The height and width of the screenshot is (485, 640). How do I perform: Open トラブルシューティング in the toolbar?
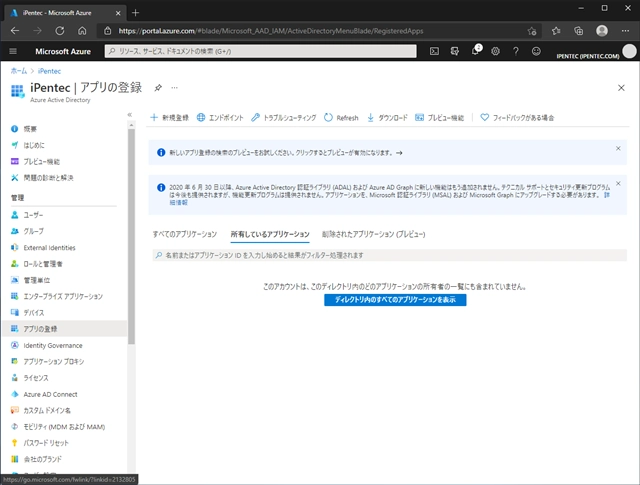pos(283,118)
